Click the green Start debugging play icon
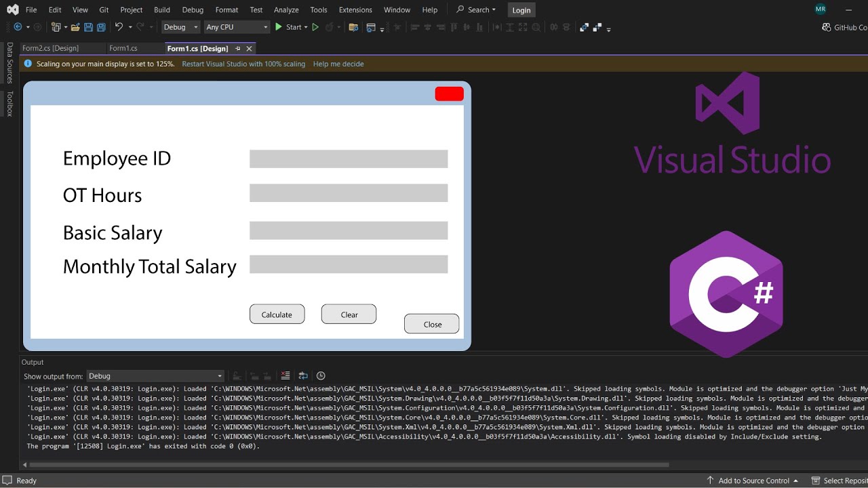The image size is (868, 488). (278, 27)
